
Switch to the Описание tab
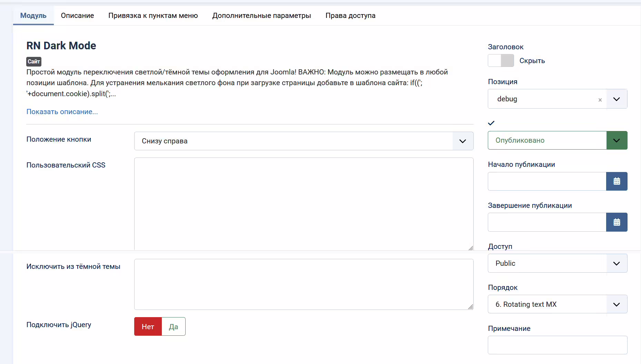pos(77,16)
